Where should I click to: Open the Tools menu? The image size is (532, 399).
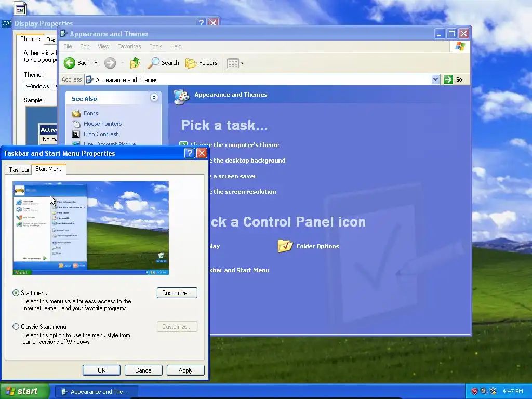pos(156,46)
